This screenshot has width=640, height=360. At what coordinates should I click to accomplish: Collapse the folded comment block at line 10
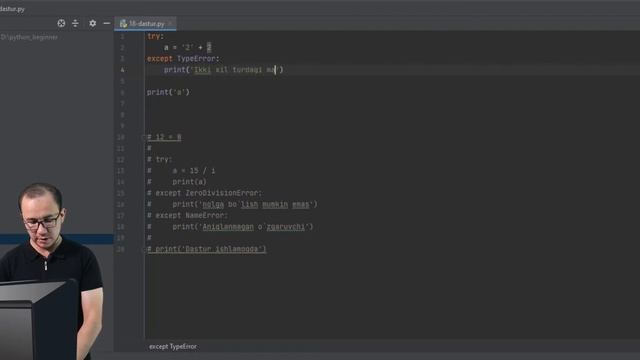click(x=144, y=137)
